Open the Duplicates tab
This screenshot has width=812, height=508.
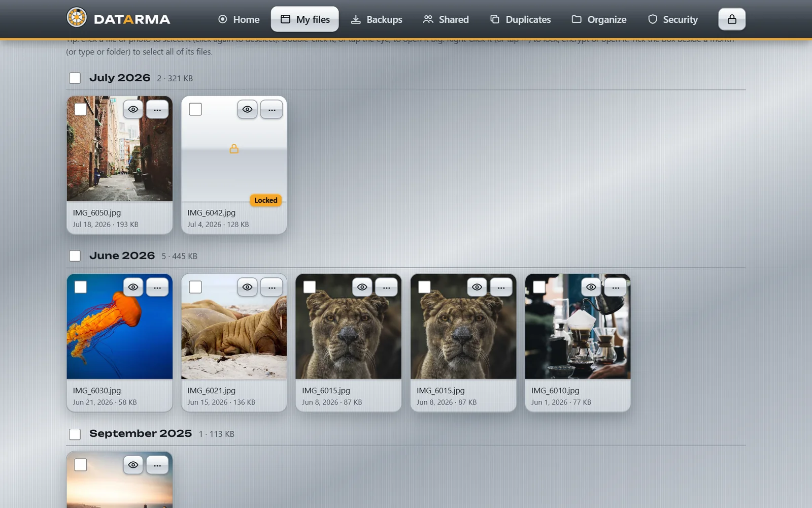point(520,19)
